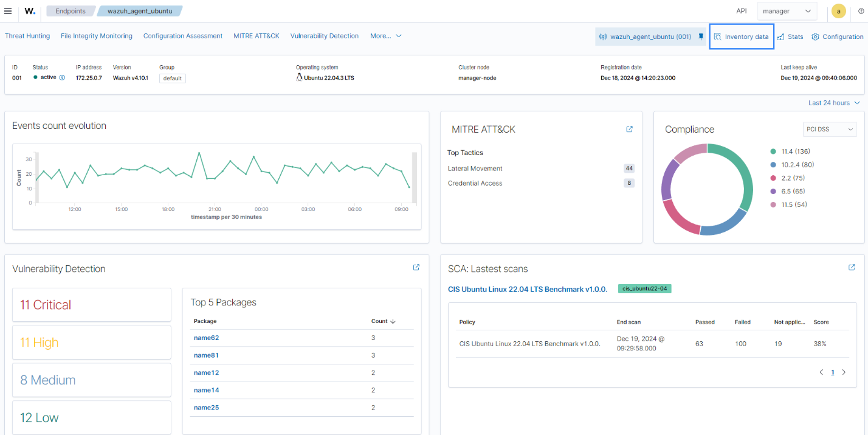Go to Endpoints via the breadcrumb
The image size is (868, 435).
(71, 10)
